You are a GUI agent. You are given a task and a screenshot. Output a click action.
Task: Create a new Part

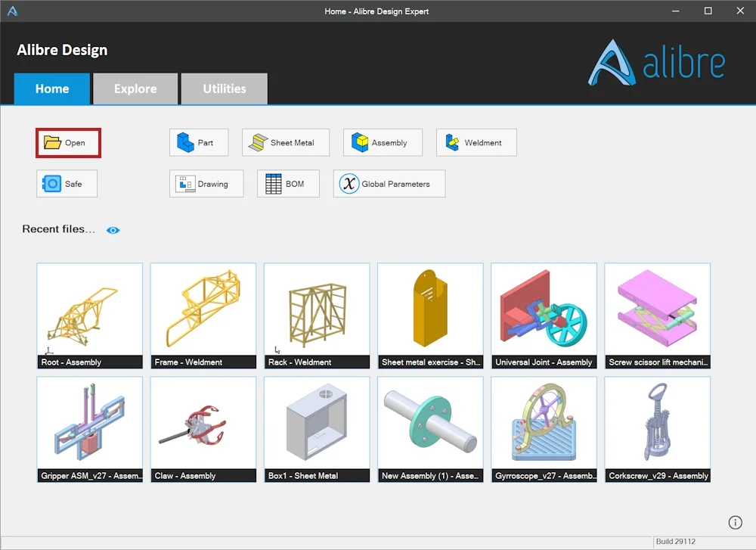[199, 142]
